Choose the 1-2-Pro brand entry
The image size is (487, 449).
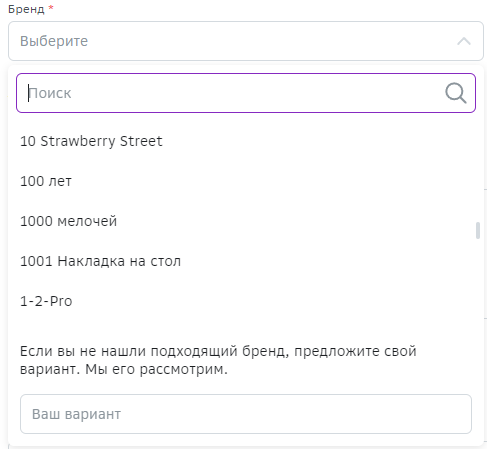(46, 301)
